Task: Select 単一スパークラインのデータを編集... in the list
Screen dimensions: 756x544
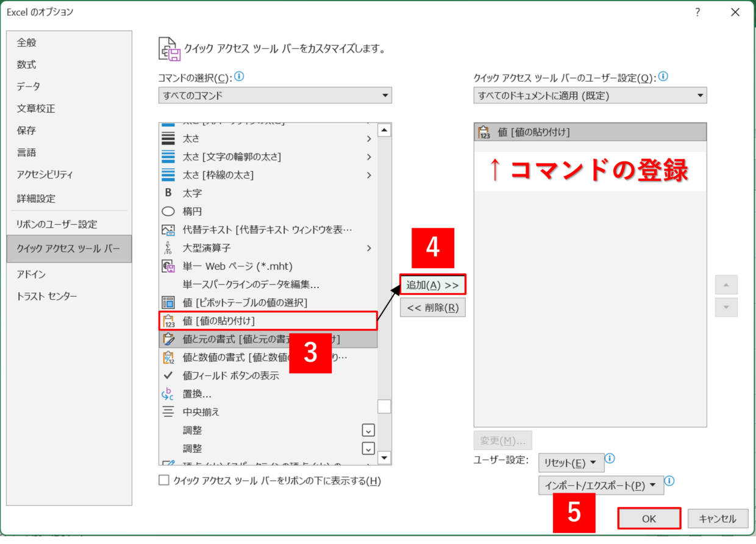Action: pyautogui.click(x=268, y=284)
